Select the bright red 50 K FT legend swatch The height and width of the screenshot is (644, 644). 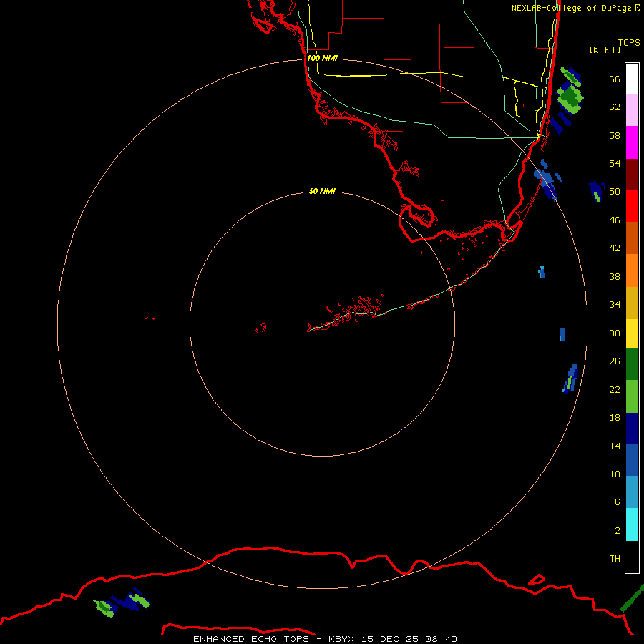pos(632,206)
